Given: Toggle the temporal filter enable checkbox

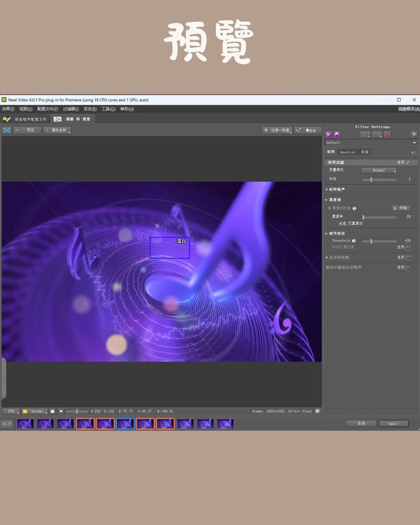Looking at the screenshot, I should point(408,163).
